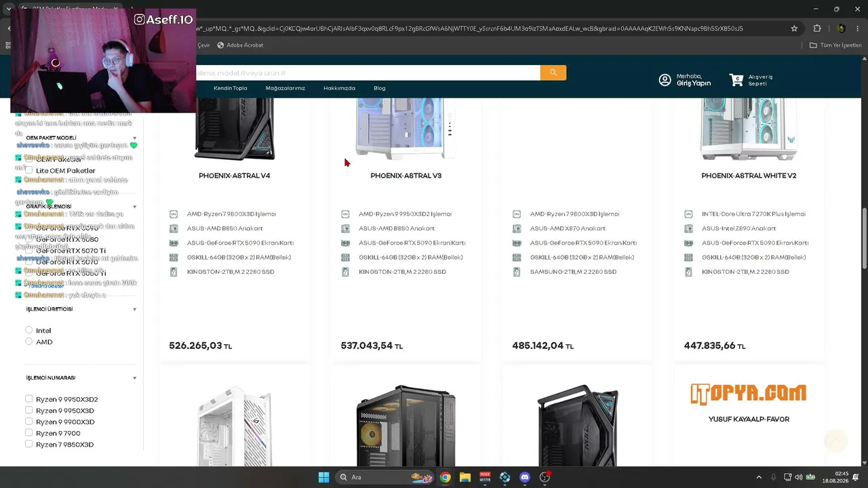The image size is (868, 488).
Task: Open the Adobe Acrobat bookmark
Action: 240,45
